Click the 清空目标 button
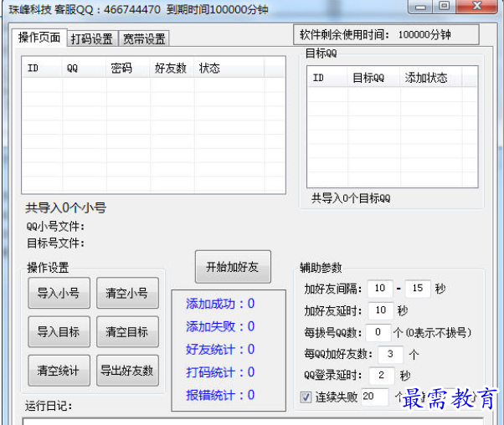 click(x=127, y=332)
